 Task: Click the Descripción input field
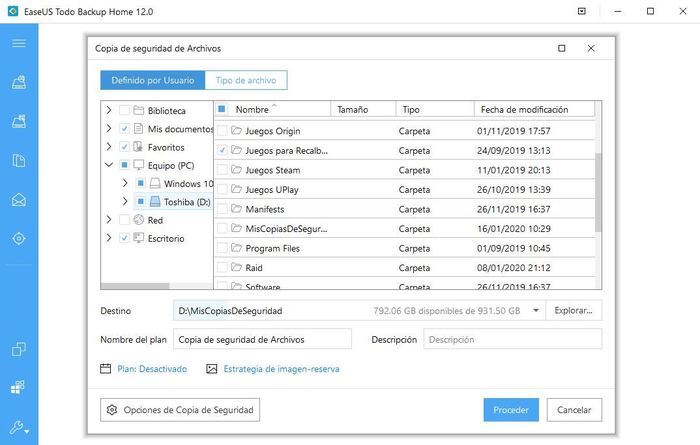[x=512, y=340]
